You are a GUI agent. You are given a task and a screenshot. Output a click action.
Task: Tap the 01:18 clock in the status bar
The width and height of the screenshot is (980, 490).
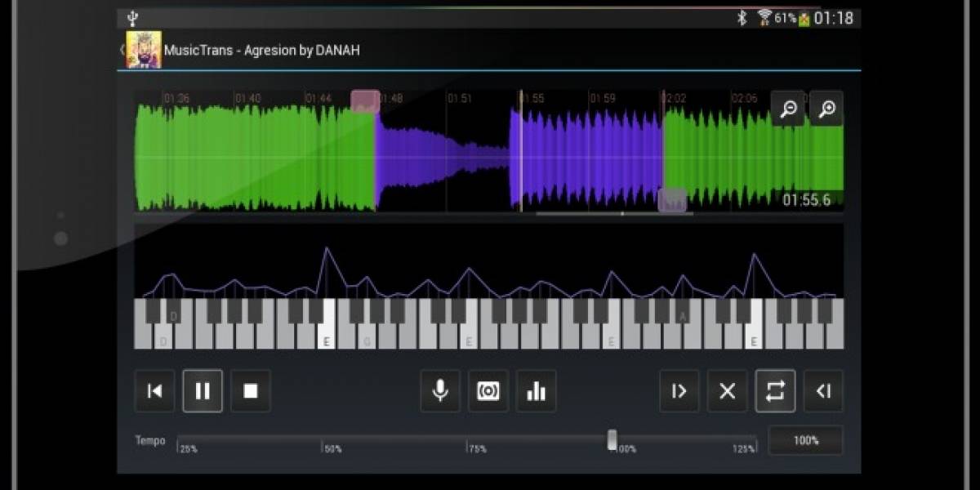(x=833, y=18)
